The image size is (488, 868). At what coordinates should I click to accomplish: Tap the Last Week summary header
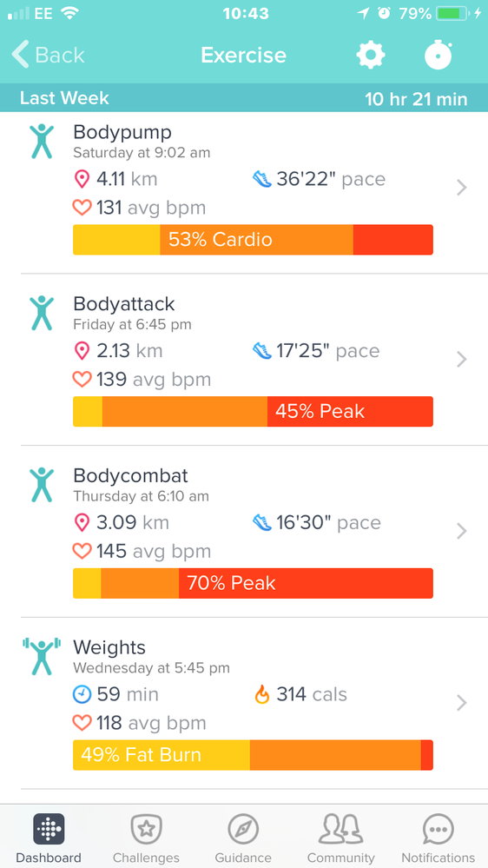[244, 98]
